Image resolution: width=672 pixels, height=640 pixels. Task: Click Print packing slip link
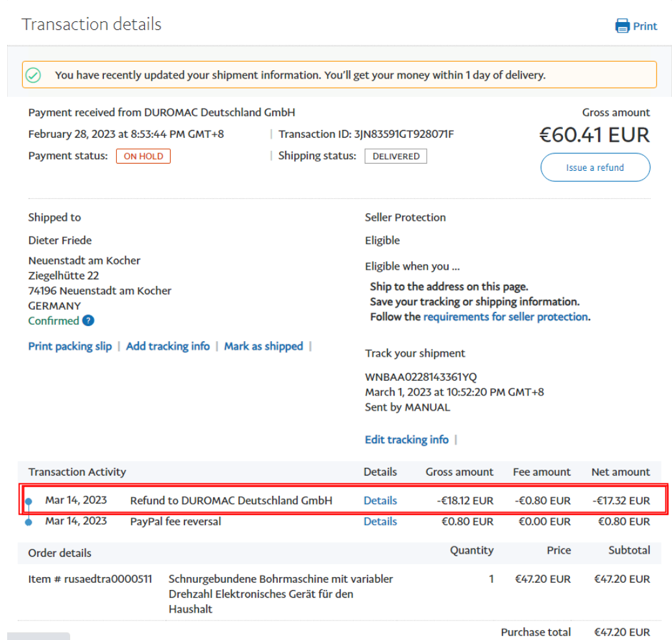tap(70, 346)
